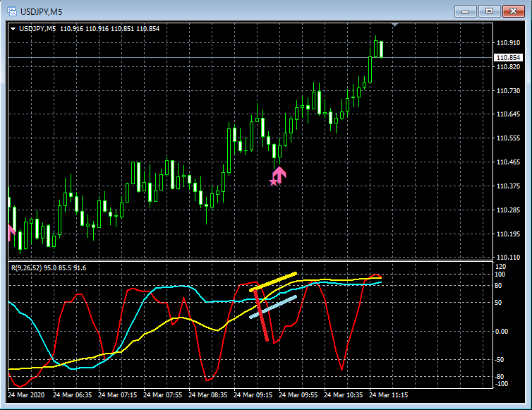The height and width of the screenshot is (410, 532).
Task: Maximize the USDJPY,M5 chart window
Action: pos(489,11)
